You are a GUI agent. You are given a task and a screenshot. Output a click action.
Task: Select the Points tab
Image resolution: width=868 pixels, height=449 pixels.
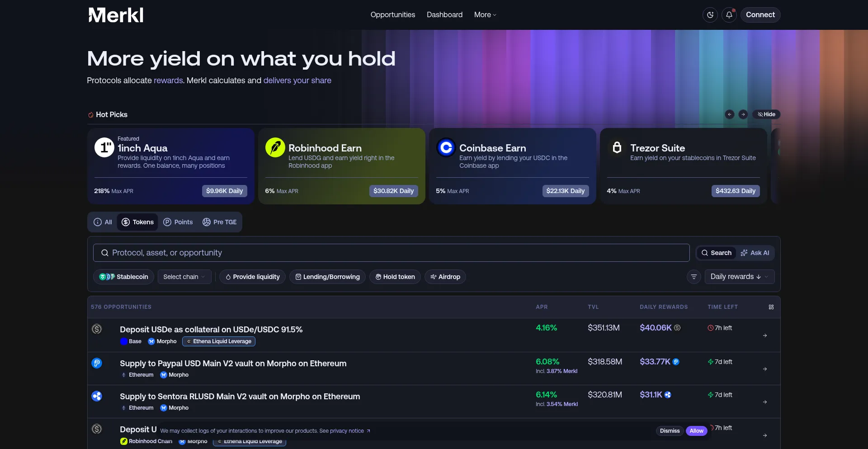click(x=178, y=222)
